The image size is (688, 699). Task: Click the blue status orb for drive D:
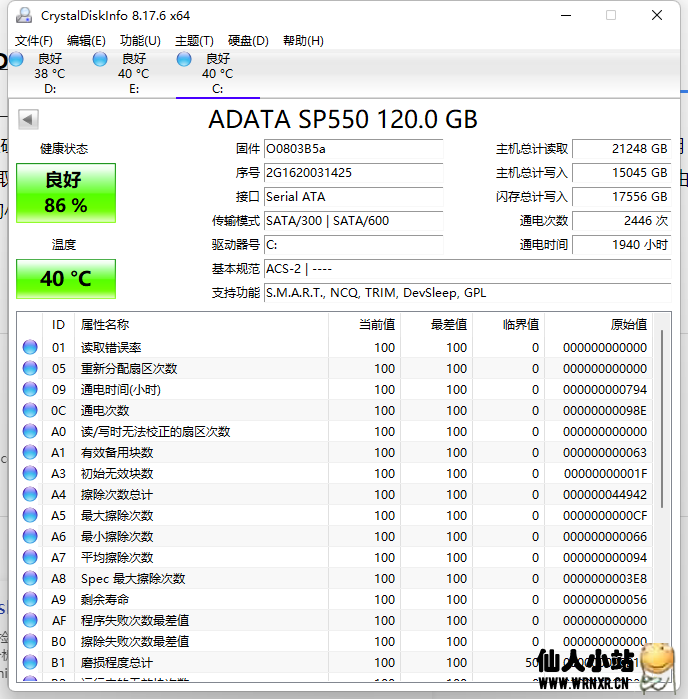click(16, 59)
